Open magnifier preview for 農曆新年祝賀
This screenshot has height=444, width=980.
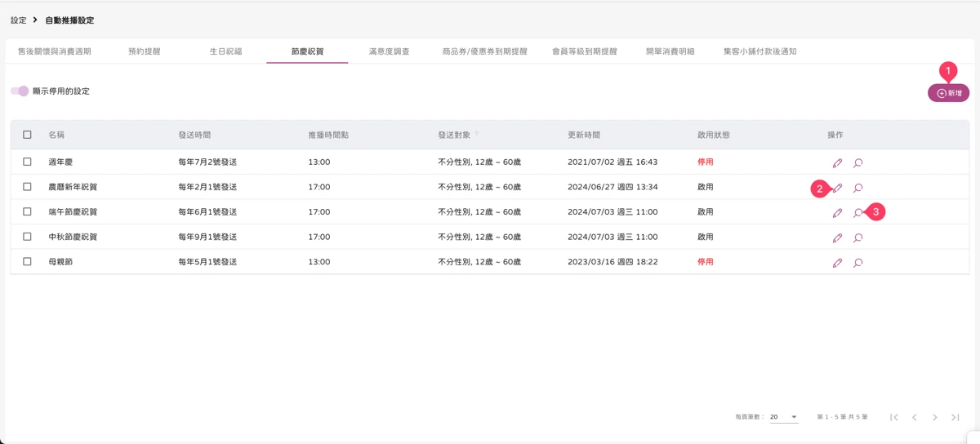click(858, 188)
